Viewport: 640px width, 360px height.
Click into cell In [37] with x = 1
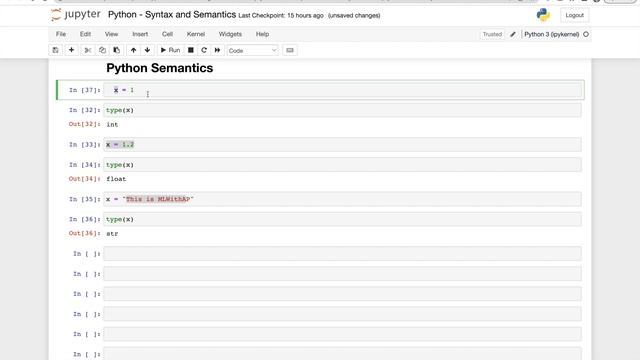coord(342,90)
